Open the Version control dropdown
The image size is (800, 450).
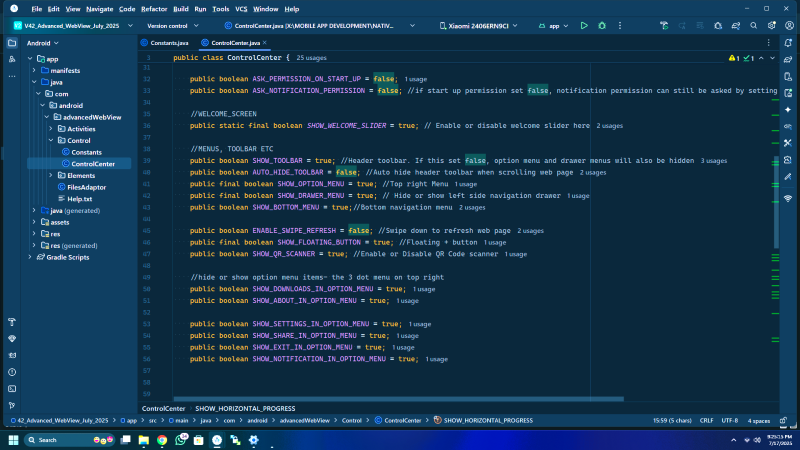(x=173, y=26)
